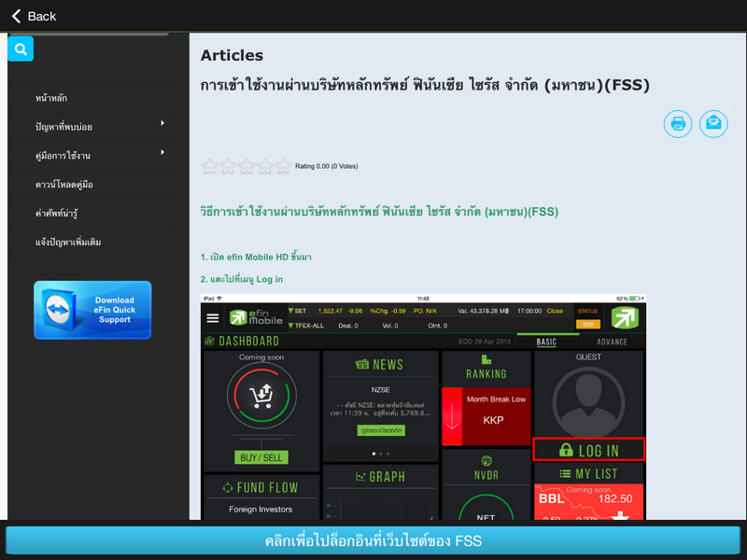This screenshot has height=560, width=747.
Task: Tap the green arrow logo at screenshot right
Action: click(625, 317)
